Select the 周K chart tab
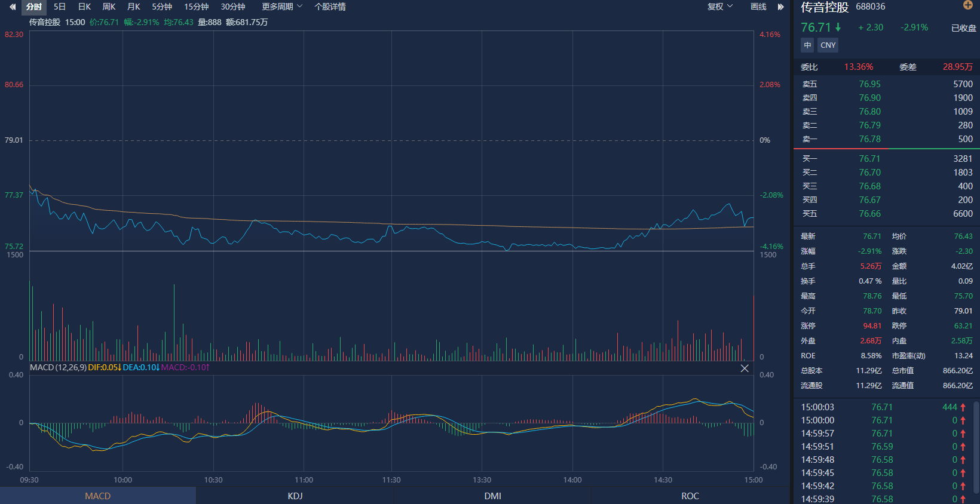Screen dimensions: 980x504 coord(109,7)
